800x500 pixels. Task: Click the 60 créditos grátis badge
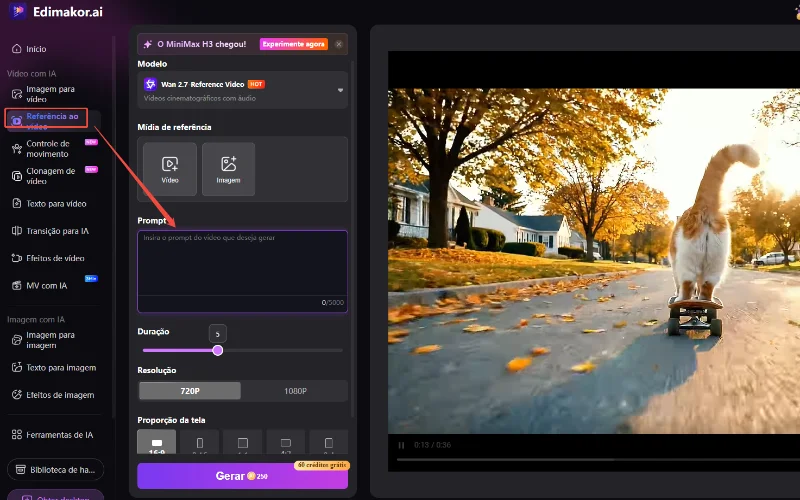(322, 465)
